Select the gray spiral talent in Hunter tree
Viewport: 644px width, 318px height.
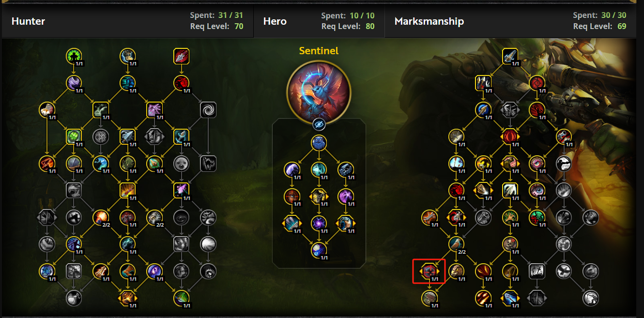coord(208,110)
